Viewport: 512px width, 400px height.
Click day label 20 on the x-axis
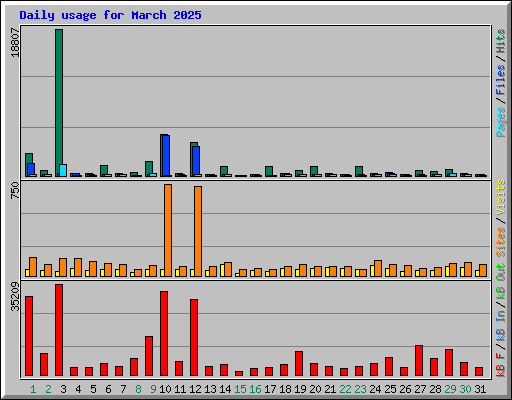coord(315,389)
